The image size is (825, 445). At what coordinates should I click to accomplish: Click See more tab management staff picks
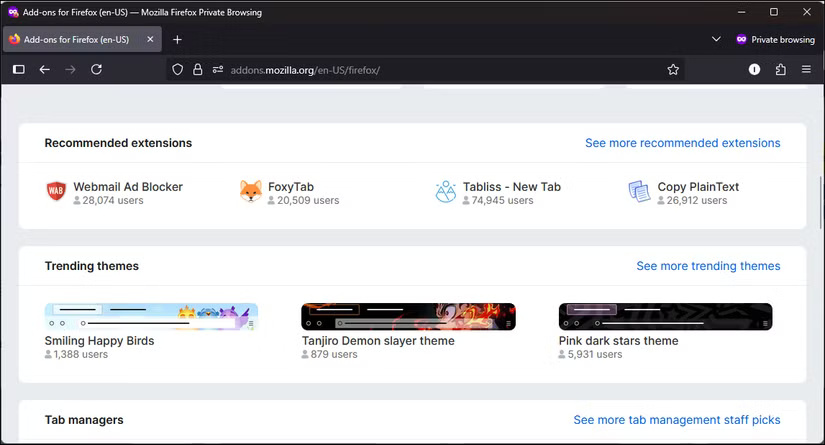point(676,420)
